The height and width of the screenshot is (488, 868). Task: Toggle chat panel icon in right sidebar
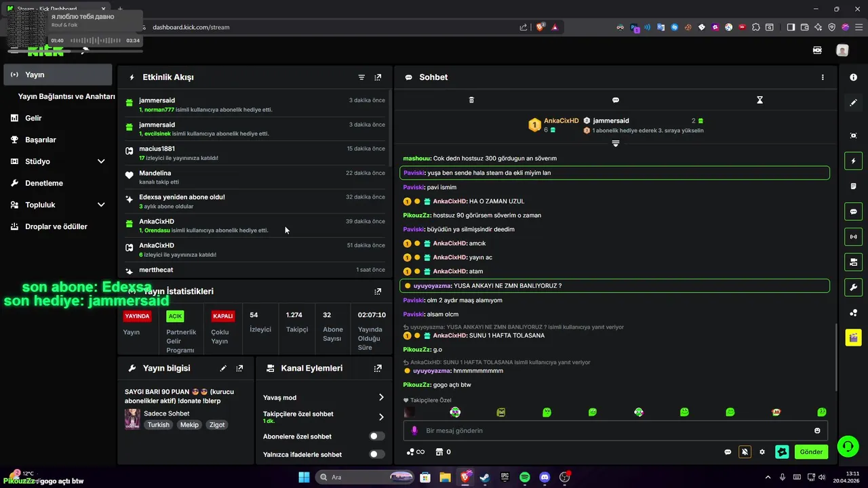[853, 211]
